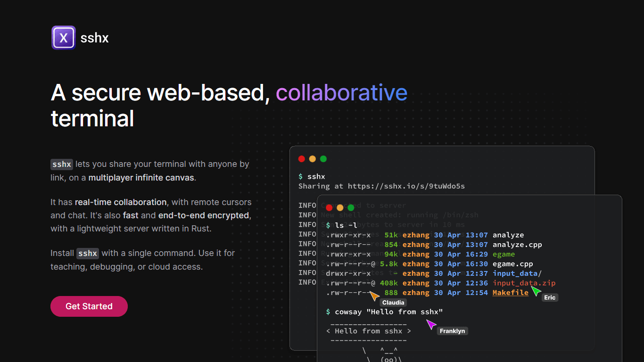Click the sharing URL https://sshx.io/s/9tuWdo5s
The width and height of the screenshot is (644, 362).
(406, 186)
